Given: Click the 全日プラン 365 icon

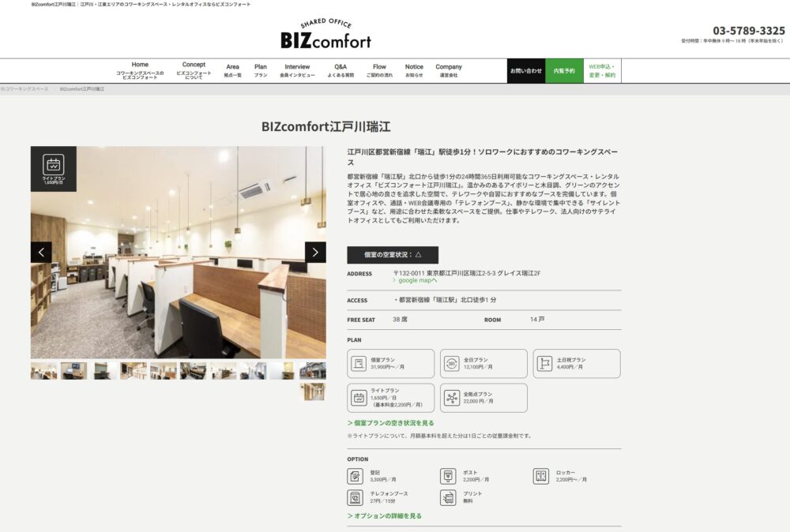Looking at the screenshot, I should [451, 363].
